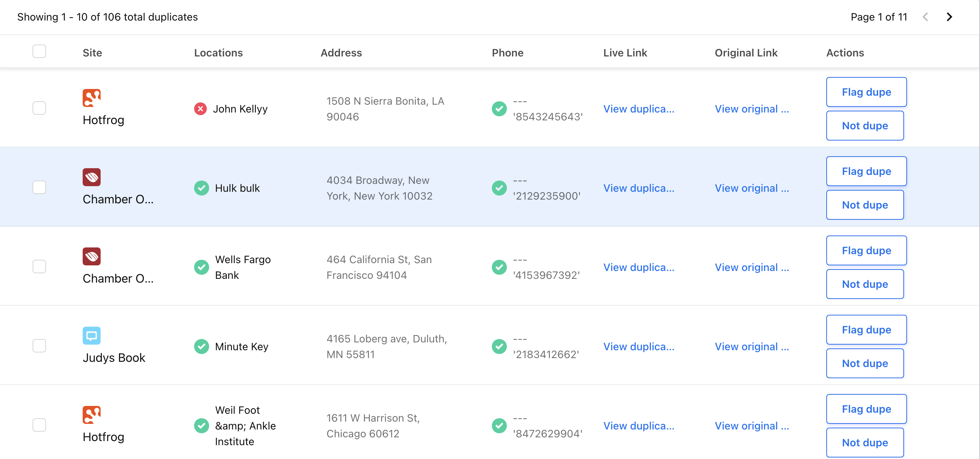Click the Live Link column header

625,53
